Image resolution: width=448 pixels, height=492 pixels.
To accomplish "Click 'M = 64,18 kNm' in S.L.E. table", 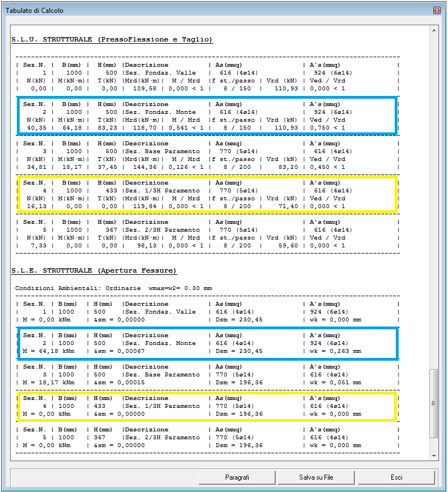I will pos(49,351).
